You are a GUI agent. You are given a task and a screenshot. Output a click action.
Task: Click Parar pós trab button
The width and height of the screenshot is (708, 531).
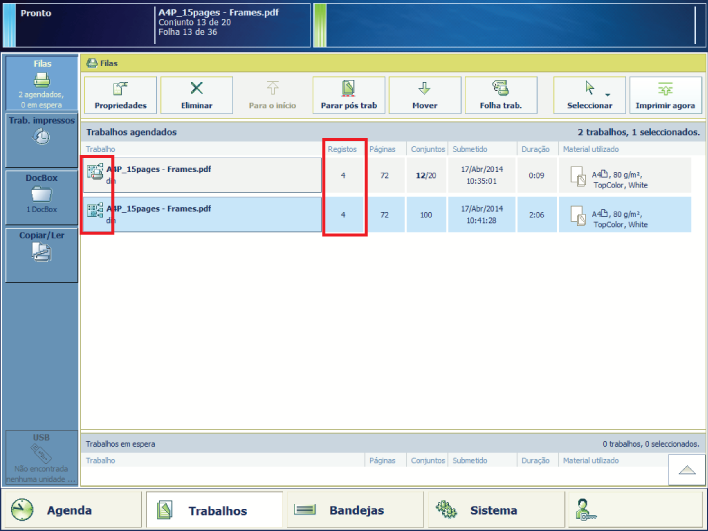(349, 95)
